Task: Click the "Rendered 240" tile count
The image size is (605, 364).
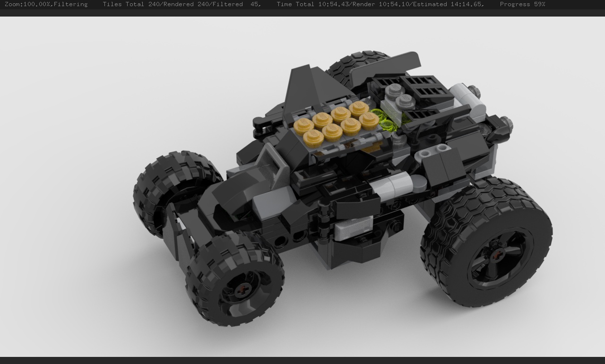Action: coord(186,4)
